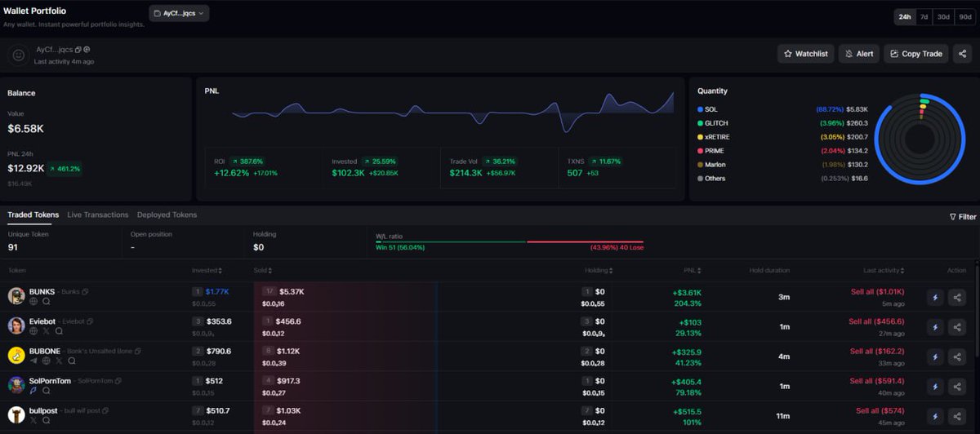Click the SolPornTom token name

click(x=50, y=381)
